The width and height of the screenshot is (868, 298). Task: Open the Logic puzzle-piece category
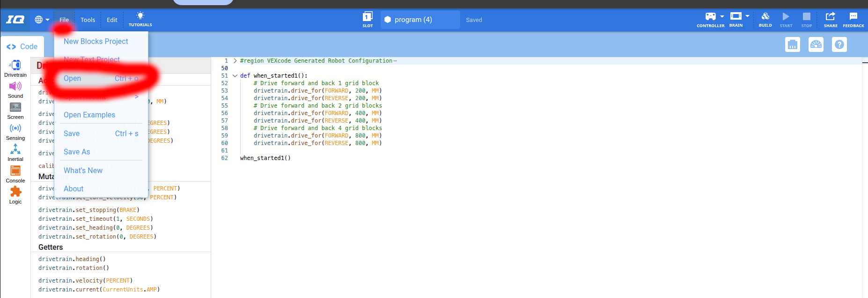(x=15, y=192)
